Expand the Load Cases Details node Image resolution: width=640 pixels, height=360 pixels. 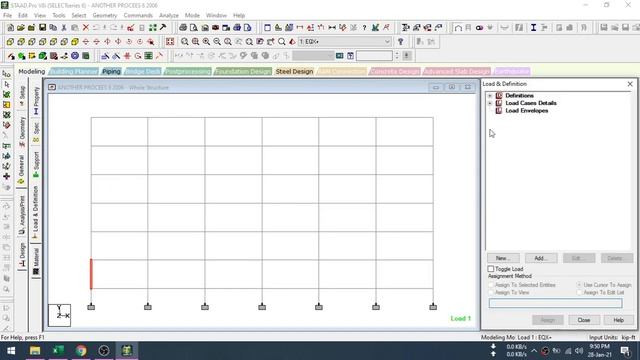point(490,103)
